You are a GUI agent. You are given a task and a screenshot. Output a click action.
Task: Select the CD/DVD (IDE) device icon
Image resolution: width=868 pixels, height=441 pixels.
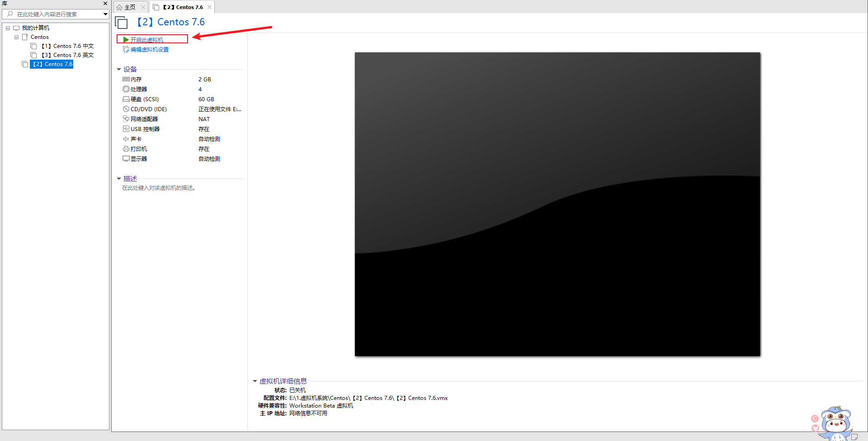point(126,109)
